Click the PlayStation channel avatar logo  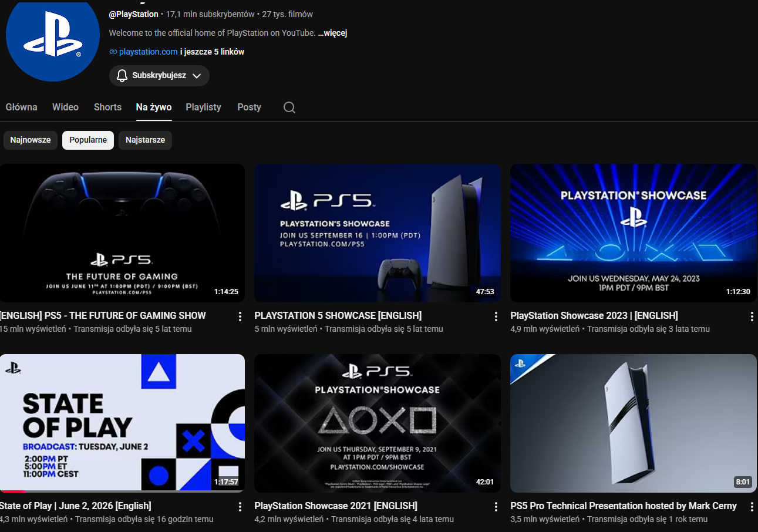[52, 36]
